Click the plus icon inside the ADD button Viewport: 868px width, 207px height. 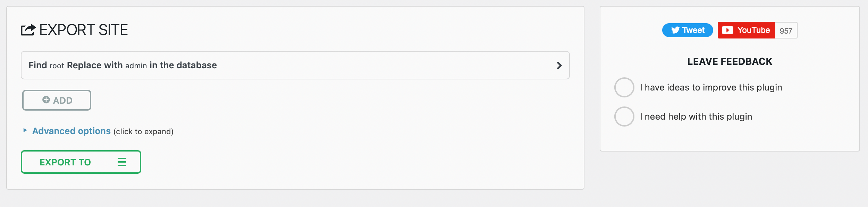coord(45,100)
